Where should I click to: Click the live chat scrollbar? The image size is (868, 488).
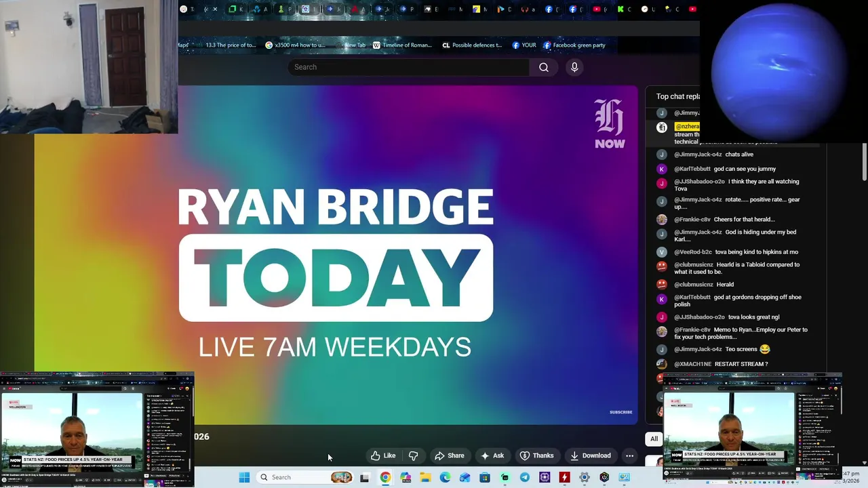pos(864,163)
